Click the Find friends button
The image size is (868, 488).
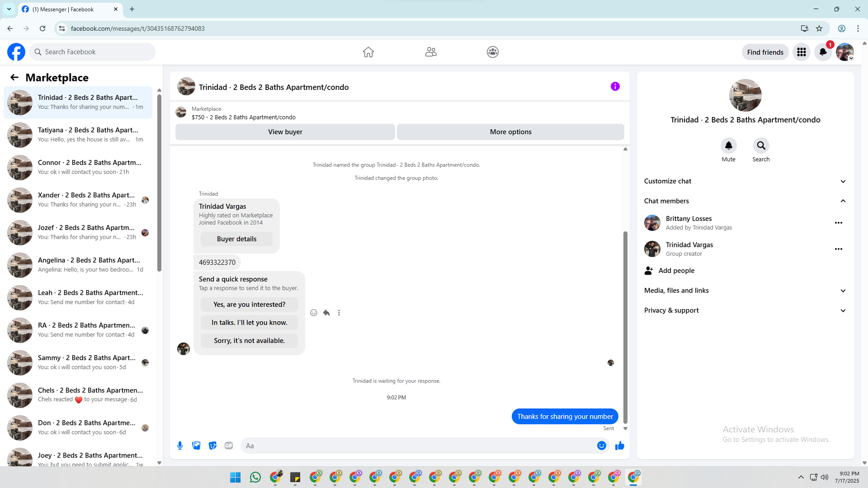coord(765,52)
